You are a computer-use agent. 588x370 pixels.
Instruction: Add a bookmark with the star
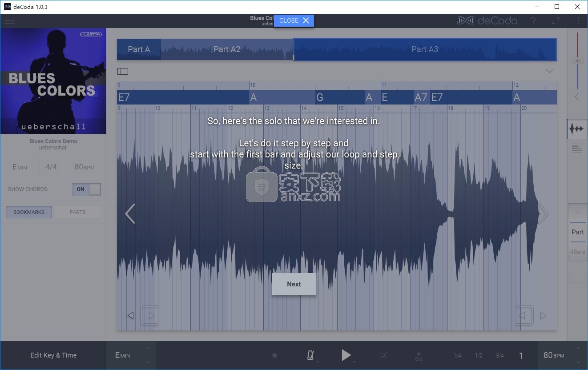pyautogui.click(x=275, y=355)
